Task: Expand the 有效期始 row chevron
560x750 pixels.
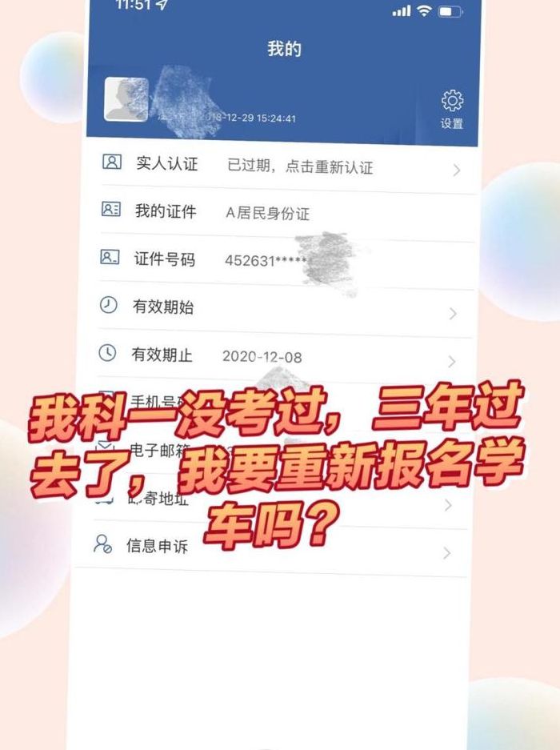Action: tap(453, 314)
